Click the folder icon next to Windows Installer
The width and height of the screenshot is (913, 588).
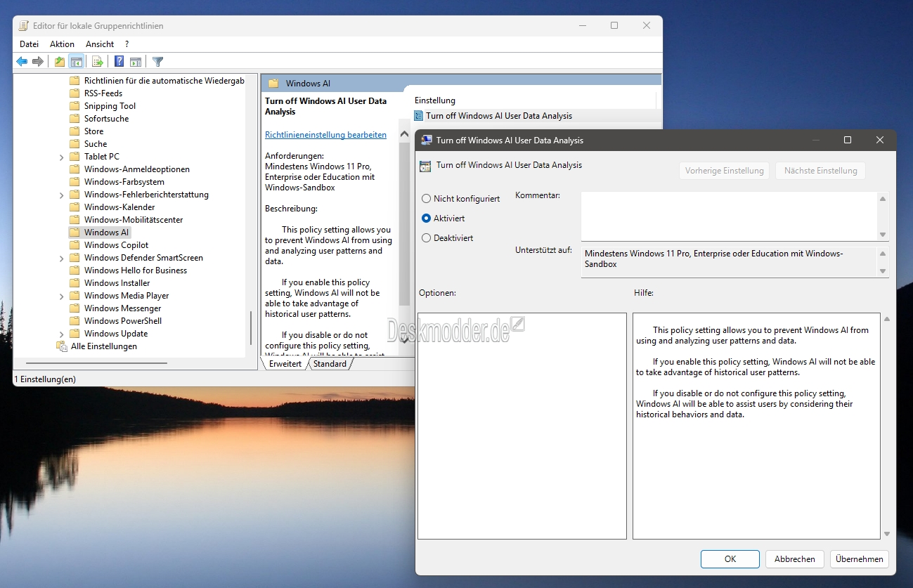coord(75,283)
